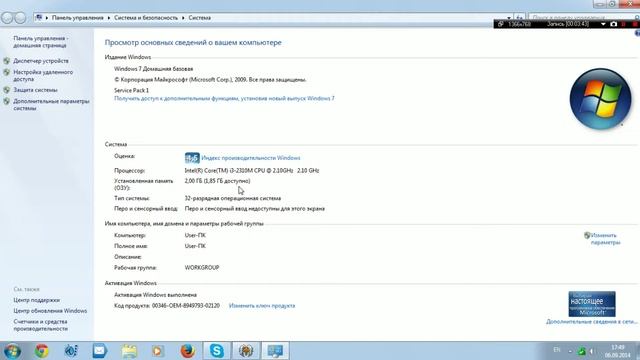Click the Система breadcrumb item
Screen dimensions: 640x360
[200, 18]
